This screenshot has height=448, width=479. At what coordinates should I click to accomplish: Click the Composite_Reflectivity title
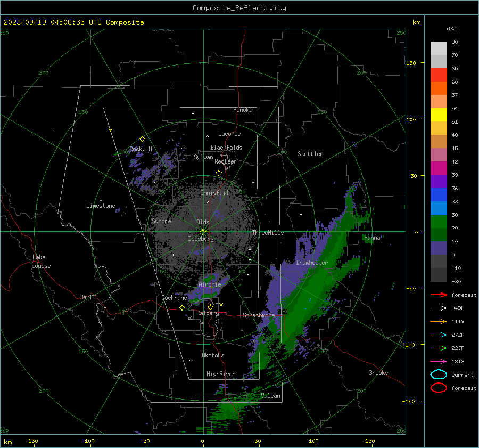coord(240,8)
